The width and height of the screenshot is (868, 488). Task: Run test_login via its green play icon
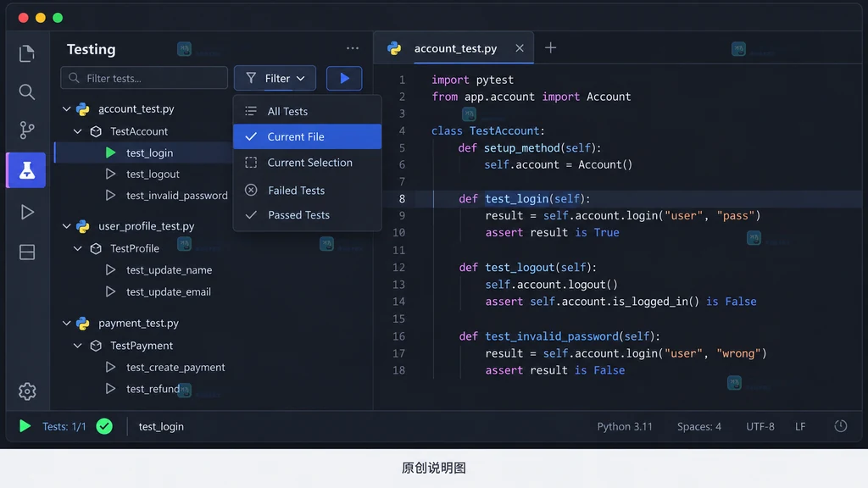pos(111,152)
